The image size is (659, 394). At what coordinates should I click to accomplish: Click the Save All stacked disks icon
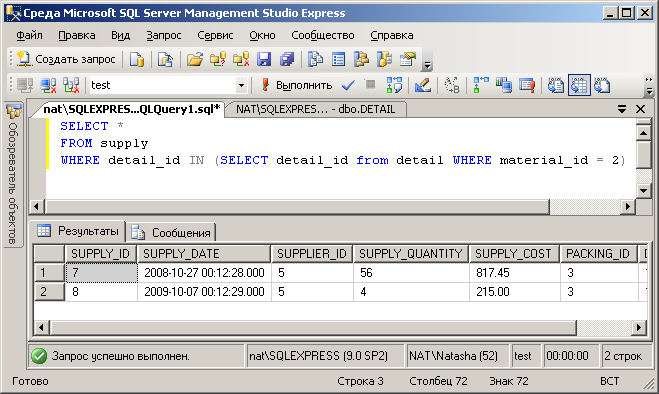click(287, 59)
